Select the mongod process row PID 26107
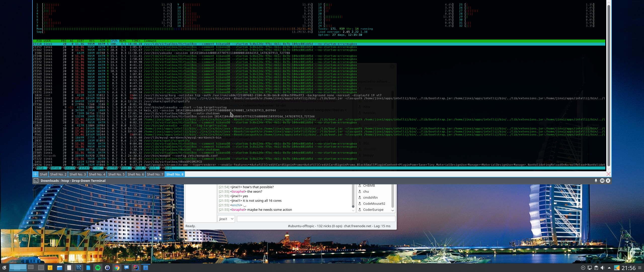This screenshot has height=272, width=644. [319, 156]
